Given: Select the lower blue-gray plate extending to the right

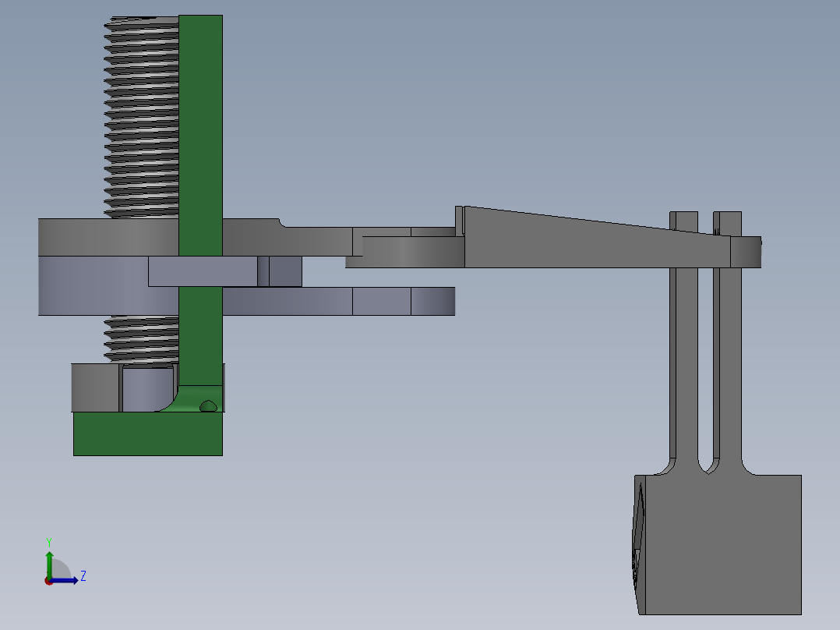Looking at the screenshot, I should point(337,301).
